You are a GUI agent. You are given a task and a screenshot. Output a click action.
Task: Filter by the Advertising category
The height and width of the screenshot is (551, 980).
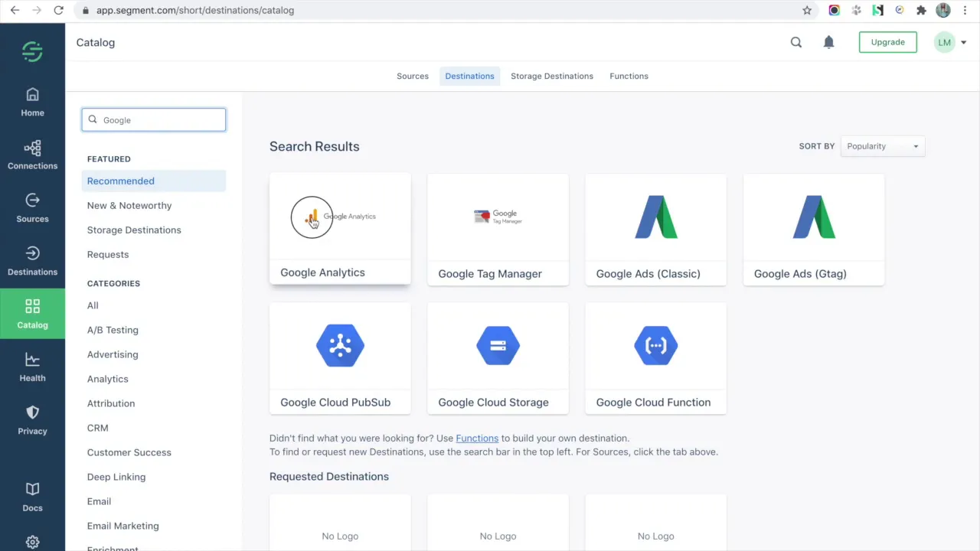coord(113,354)
